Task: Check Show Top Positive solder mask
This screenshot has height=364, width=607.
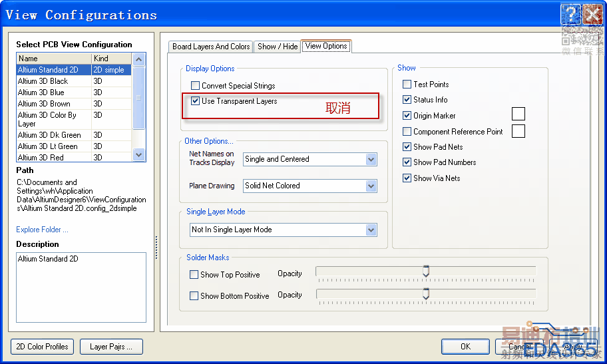Action: point(194,275)
